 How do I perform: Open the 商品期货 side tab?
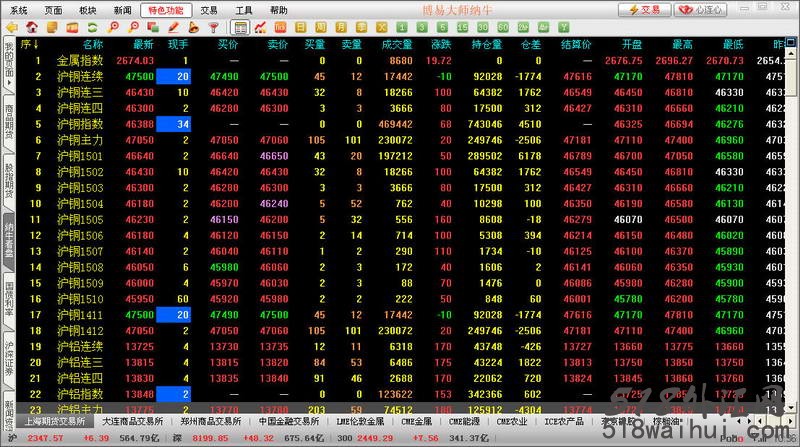(9, 124)
